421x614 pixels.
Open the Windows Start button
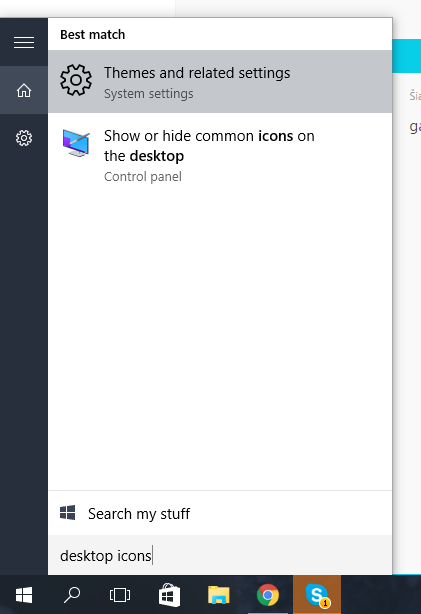(24, 595)
